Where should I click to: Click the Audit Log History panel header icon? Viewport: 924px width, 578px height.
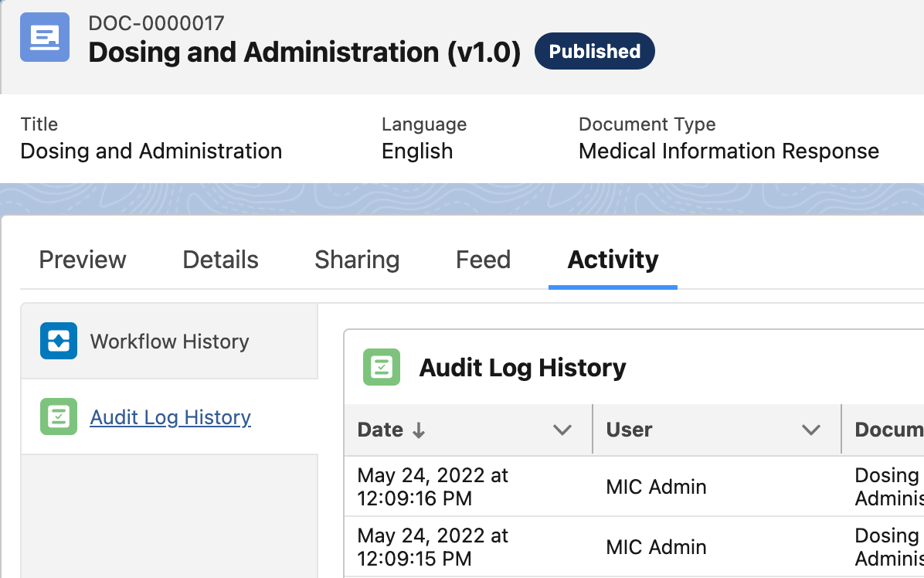pos(382,367)
